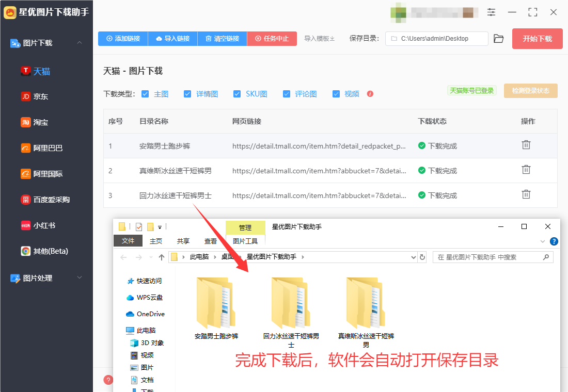Click the settings sliders icon in title bar
Image resolution: width=568 pixels, height=392 pixels.
point(491,12)
